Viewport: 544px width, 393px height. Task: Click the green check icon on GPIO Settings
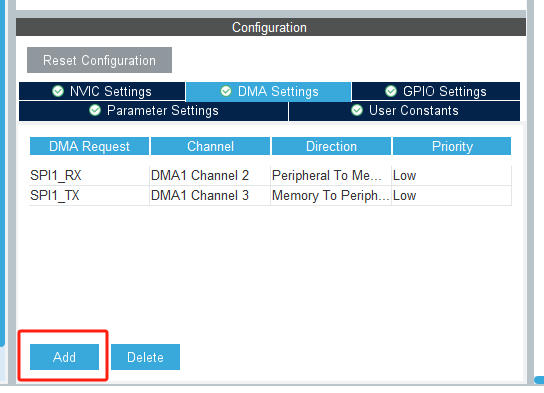pos(391,91)
